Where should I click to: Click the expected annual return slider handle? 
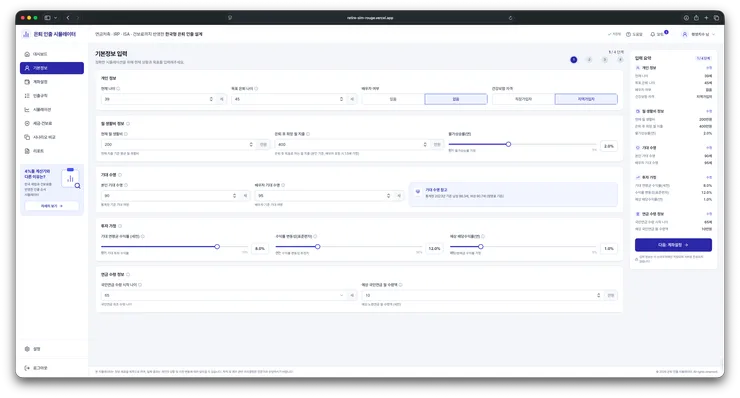click(x=217, y=246)
